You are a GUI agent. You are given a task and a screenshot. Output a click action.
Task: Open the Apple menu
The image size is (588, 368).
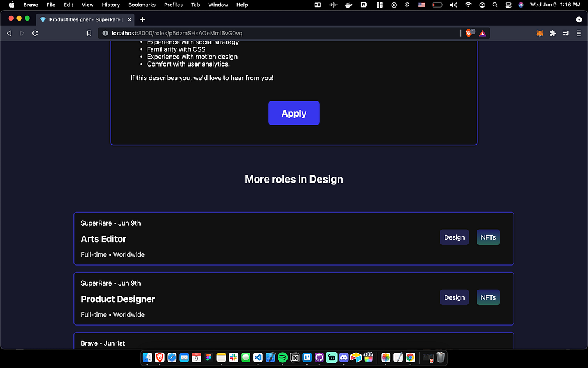pos(11,5)
